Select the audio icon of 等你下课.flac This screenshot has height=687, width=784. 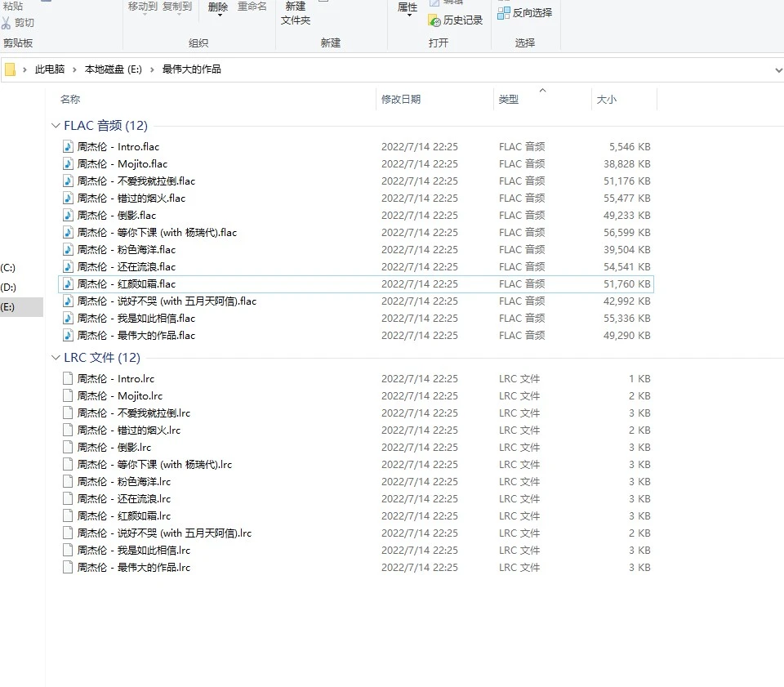(x=68, y=232)
